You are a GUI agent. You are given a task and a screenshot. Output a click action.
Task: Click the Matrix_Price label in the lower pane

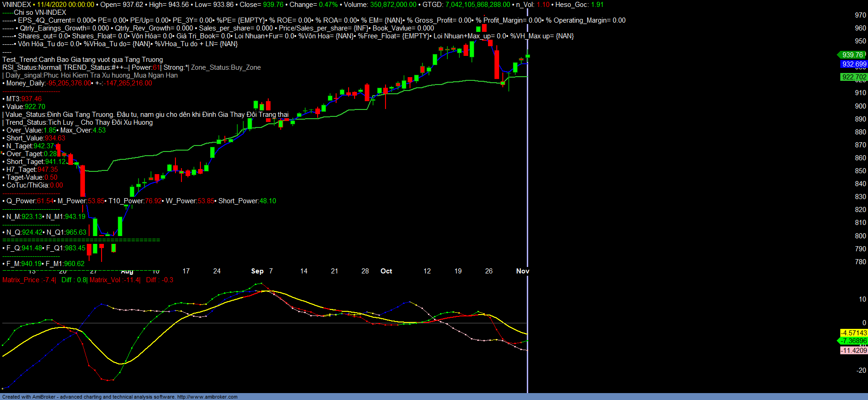pos(21,280)
